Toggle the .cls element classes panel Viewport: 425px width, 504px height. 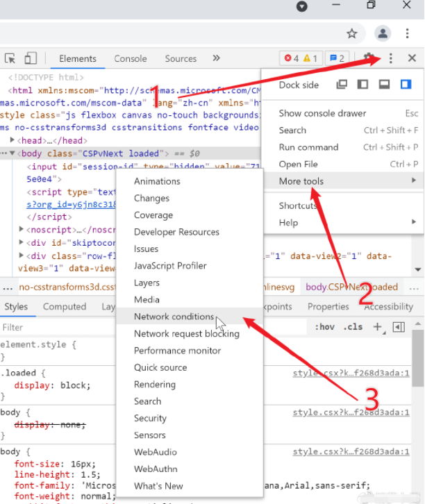(x=353, y=327)
